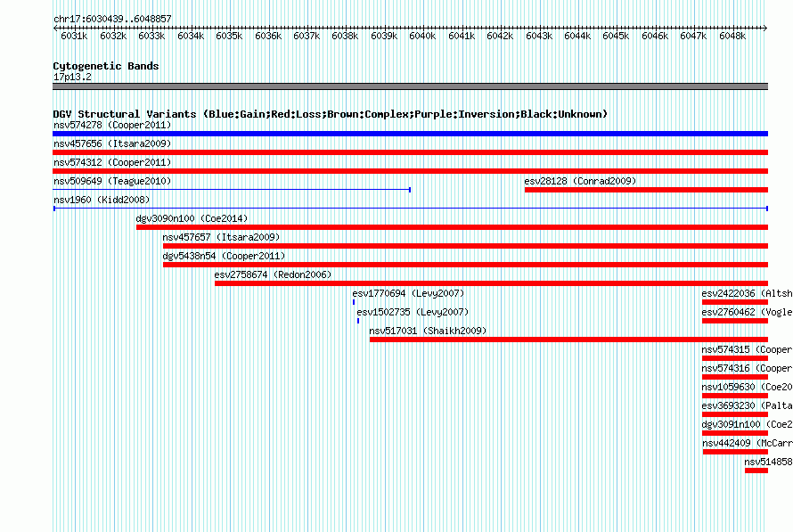Click the 6031k ruler position
This screenshot has height=532, width=793.
pyautogui.click(x=74, y=36)
